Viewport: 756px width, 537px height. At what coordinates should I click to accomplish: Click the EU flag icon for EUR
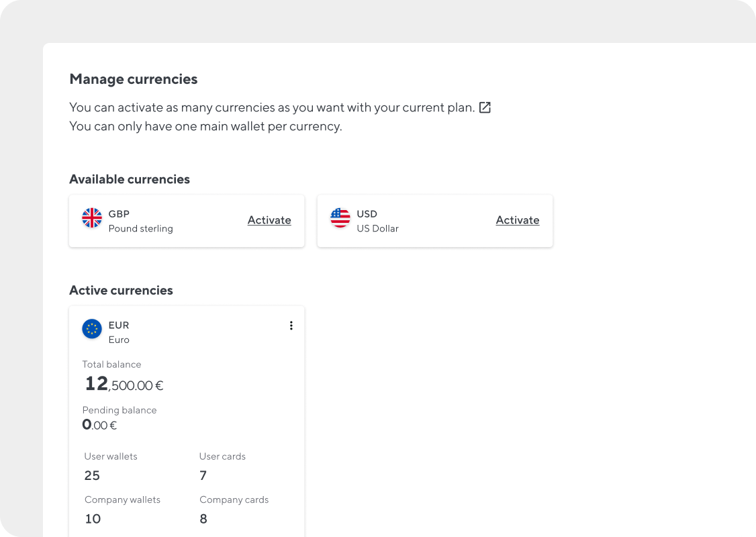pyautogui.click(x=92, y=329)
